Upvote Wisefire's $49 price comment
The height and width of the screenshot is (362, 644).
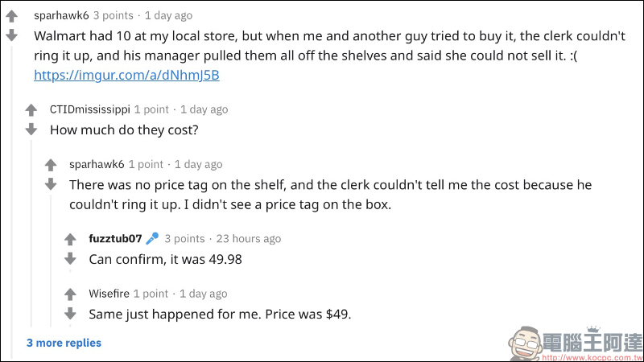click(70, 294)
